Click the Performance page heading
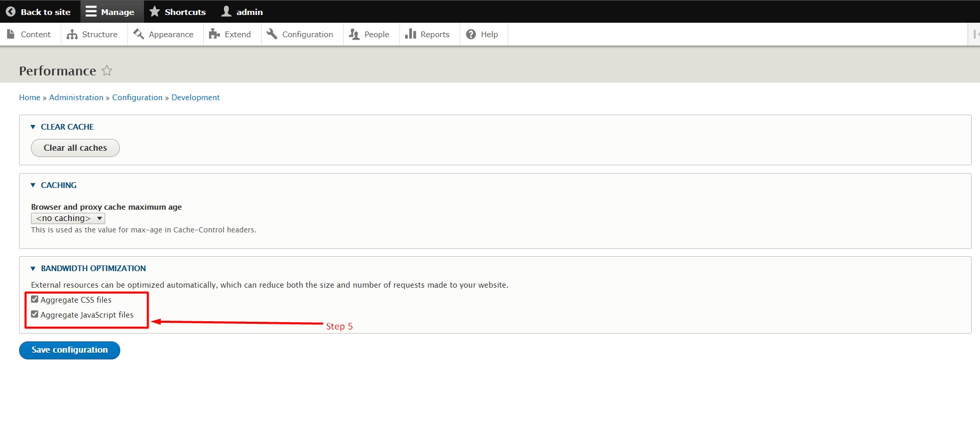 tap(58, 71)
